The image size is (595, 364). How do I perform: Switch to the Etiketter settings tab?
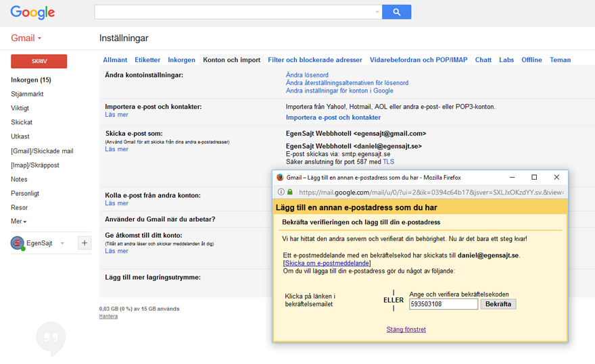(147, 60)
